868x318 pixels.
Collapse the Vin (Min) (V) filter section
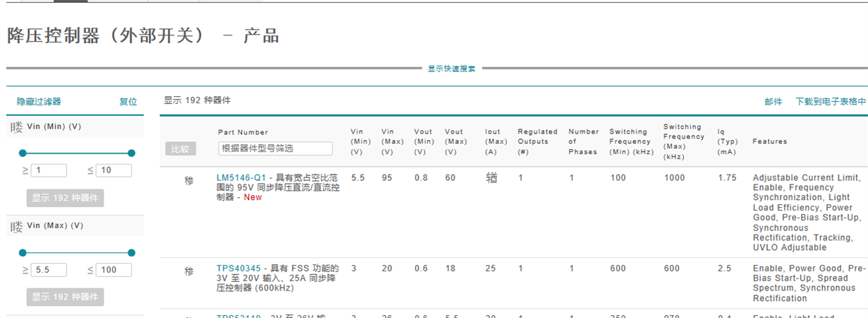point(16,127)
